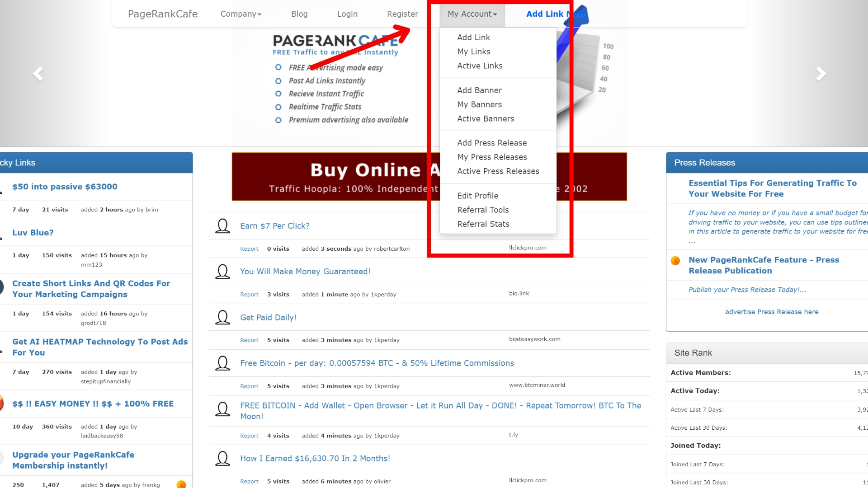
Task: Click advertise Press Release here link
Action: 772,311
